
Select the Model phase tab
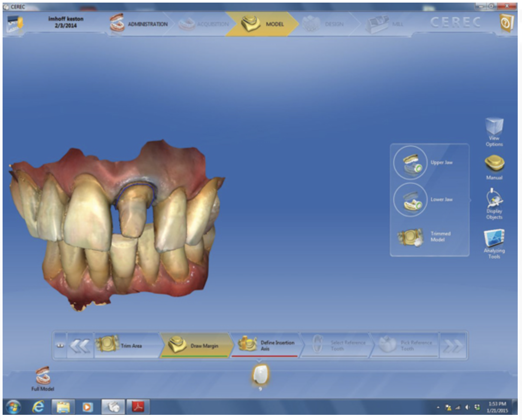(262, 24)
